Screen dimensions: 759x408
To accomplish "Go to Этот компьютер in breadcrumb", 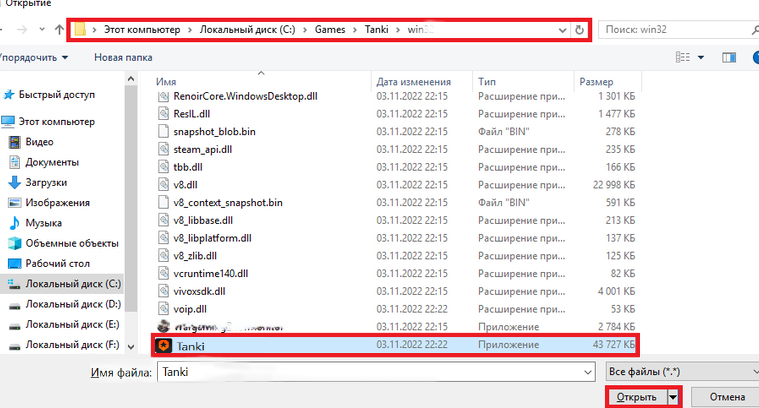I will (x=142, y=30).
